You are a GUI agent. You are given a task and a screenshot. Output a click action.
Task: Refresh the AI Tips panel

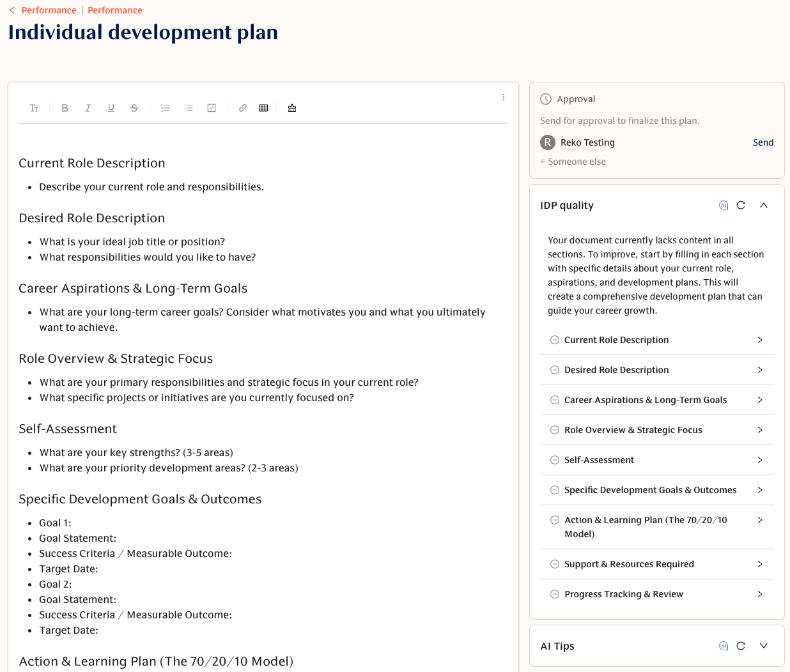[x=741, y=646]
